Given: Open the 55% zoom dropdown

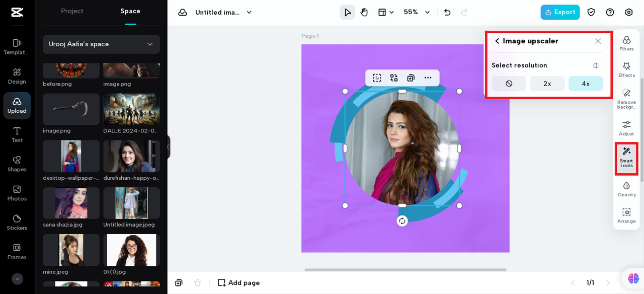Looking at the screenshot, I should point(417,12).
